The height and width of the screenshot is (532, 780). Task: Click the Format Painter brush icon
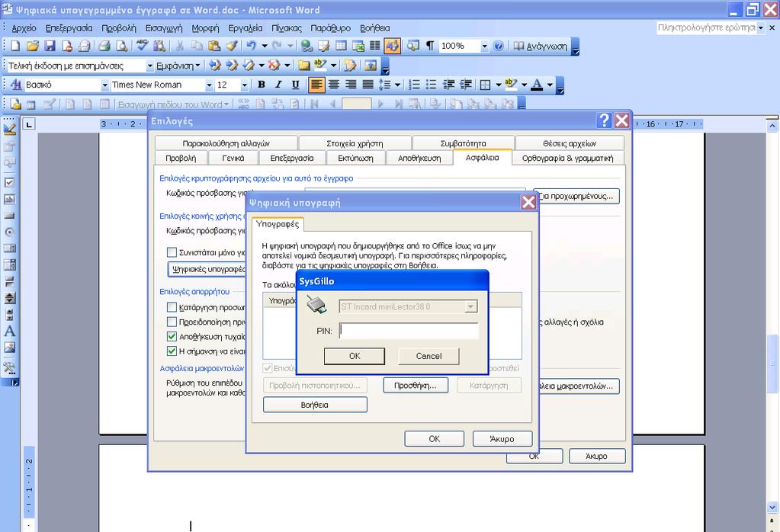point(231,46)
